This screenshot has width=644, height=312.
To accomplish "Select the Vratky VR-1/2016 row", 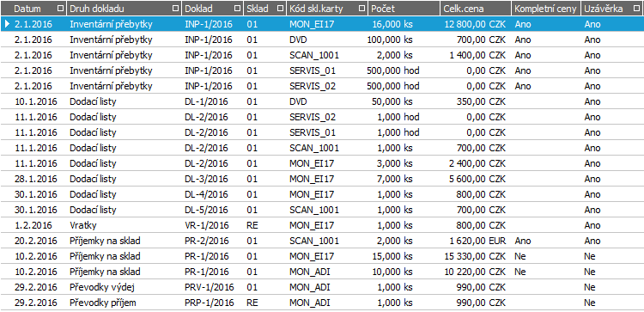I will (322, 225).
